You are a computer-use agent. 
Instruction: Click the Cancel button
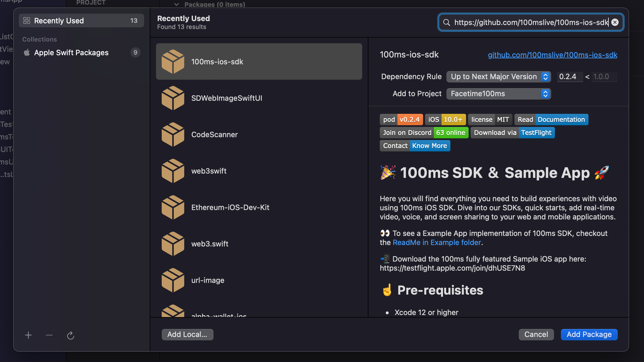click(x=536, y=334)
